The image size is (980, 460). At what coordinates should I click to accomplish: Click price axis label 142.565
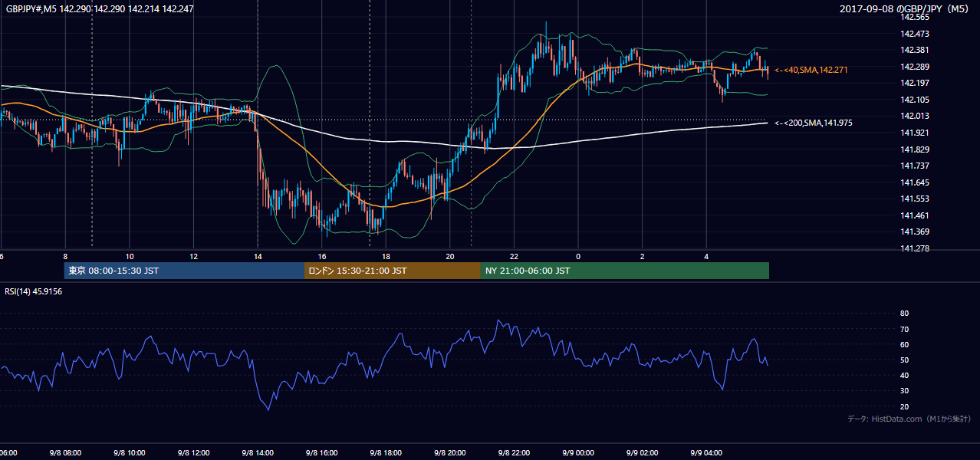(x=916, y=17)
